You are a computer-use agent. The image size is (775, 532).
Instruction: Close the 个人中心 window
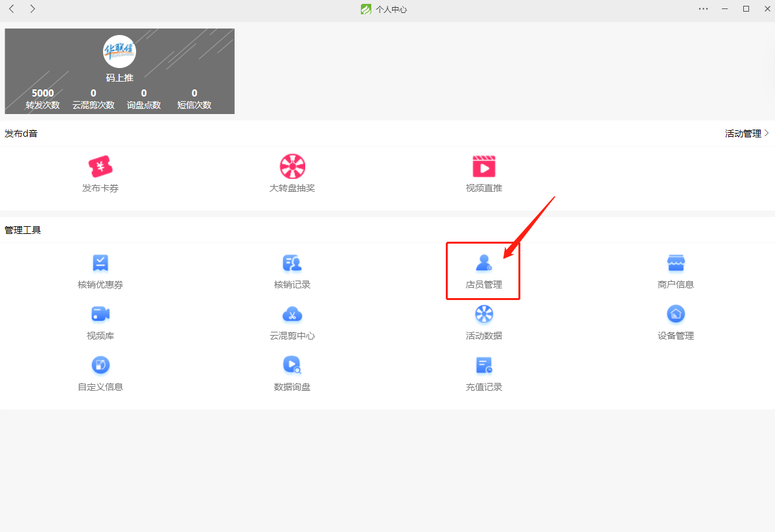768,9
